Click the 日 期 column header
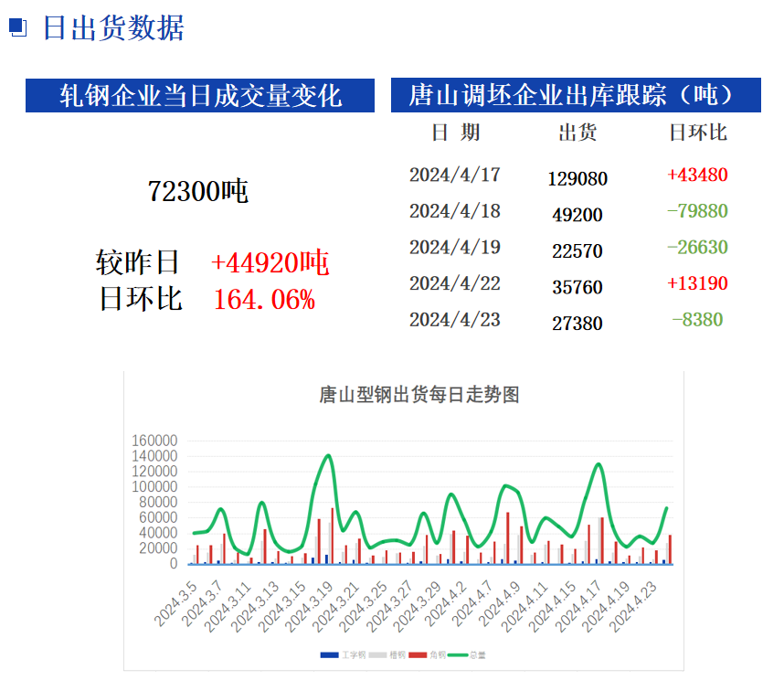Viewport: 784px width, 691px height. coord(455,133)
